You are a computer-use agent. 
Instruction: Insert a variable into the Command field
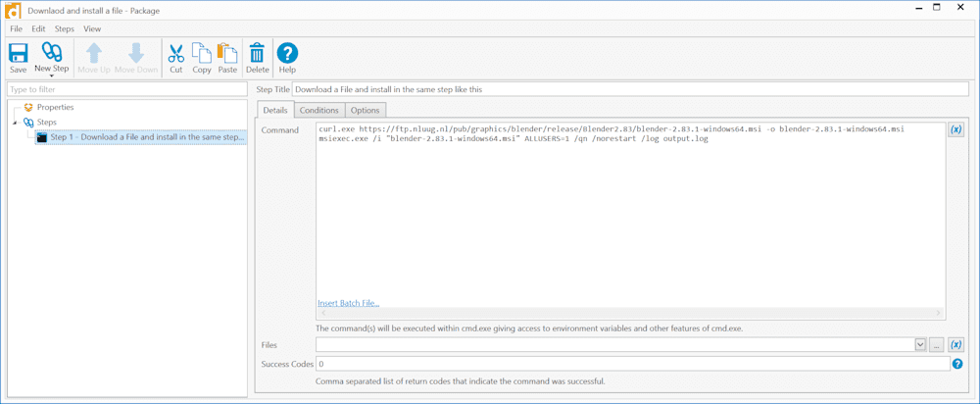(x=955, y=129)
